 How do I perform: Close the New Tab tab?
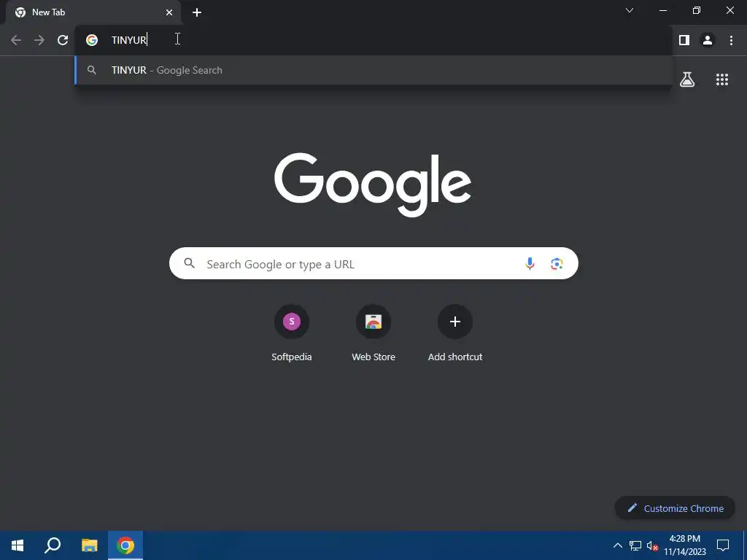point(169,12)
